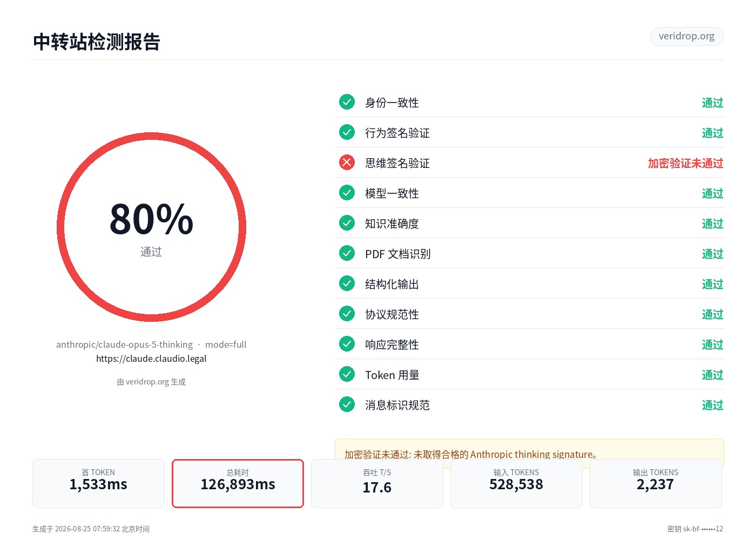Click the check icon beside 结构化输出
The height and width of the screenshot is (540, 756).
(x=347, y=283)
